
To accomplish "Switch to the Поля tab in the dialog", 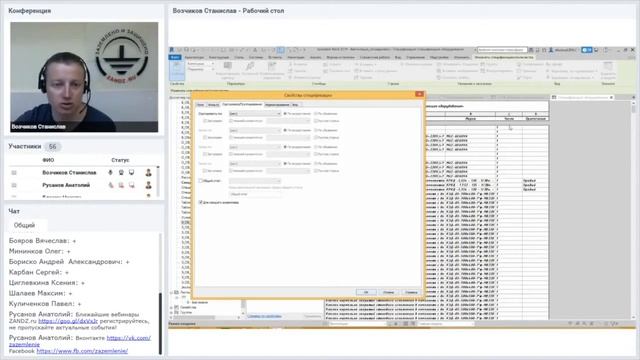I will (200, 105).
